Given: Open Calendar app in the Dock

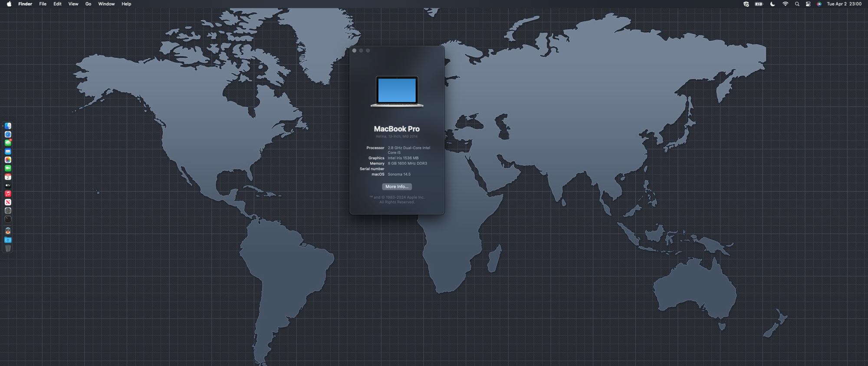Looking at the screenshot, I should tap(8, 177).
